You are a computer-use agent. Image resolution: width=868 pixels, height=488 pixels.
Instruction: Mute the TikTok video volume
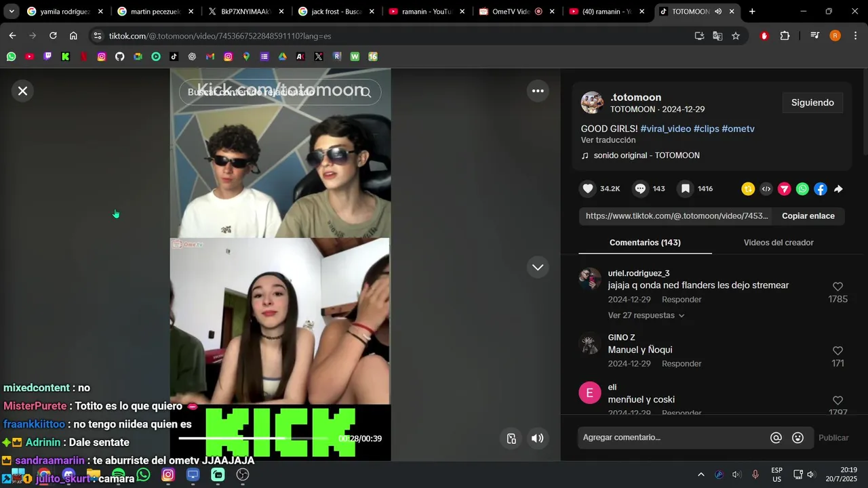pos(537,439)
